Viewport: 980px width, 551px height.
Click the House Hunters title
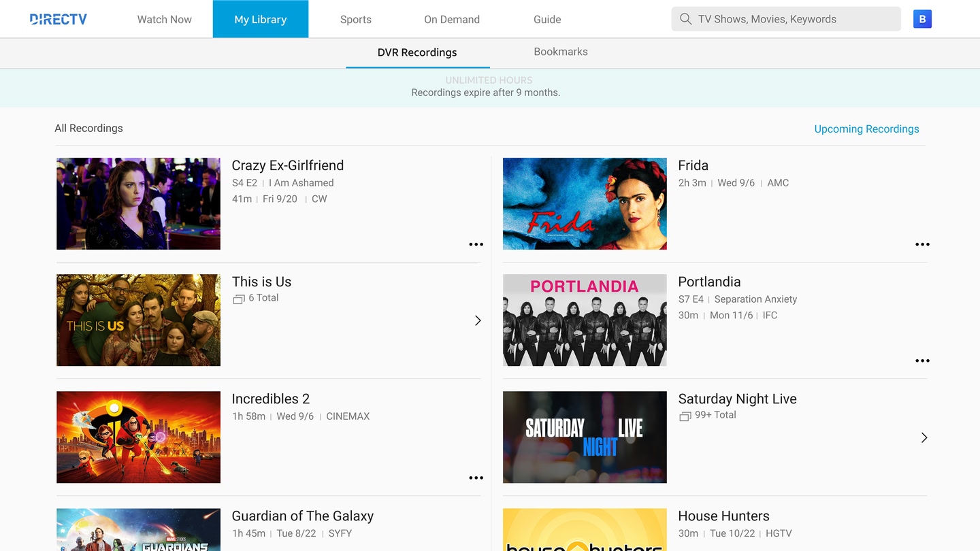pyautogui.click(x=723, y=516)
